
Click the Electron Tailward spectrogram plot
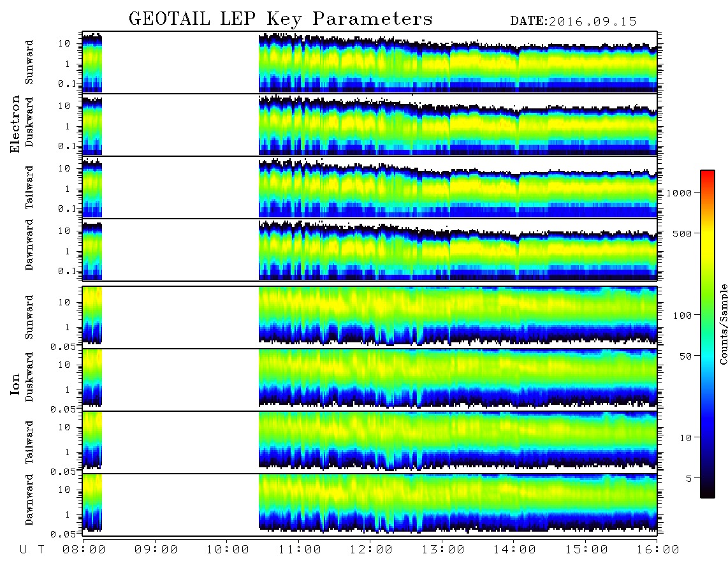tap(370, 187)
